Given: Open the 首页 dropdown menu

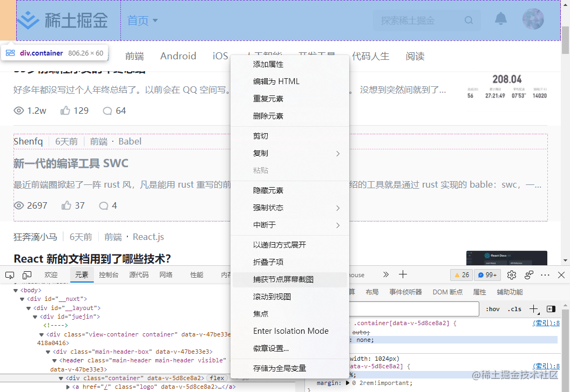Looking at the screenshot, I should click(142, 20).
